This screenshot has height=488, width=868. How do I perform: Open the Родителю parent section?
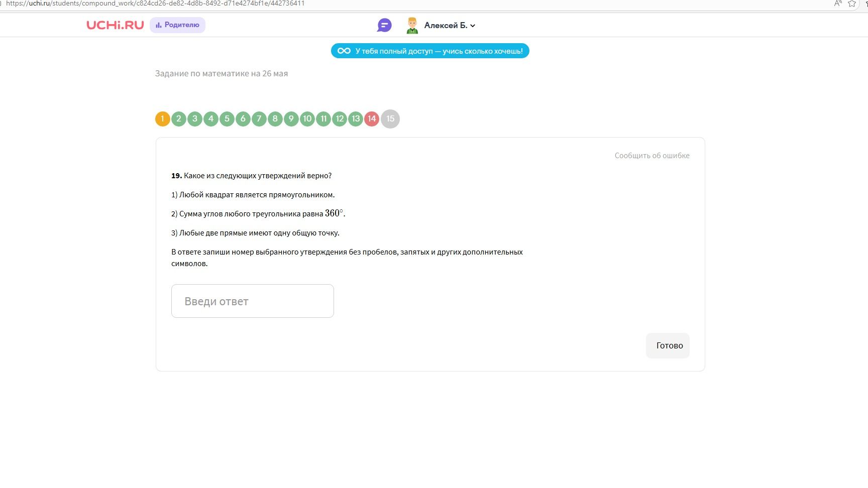point(177,25)
